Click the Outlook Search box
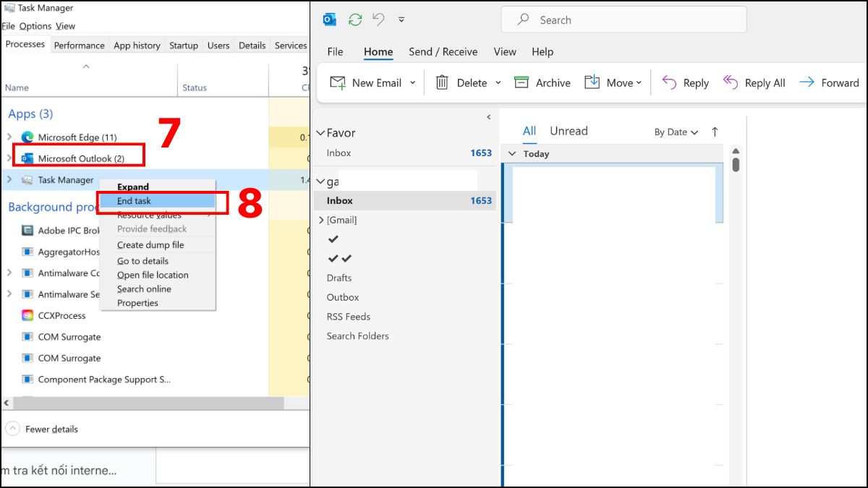The image size is (868, 488). click(x=624, y=20)
